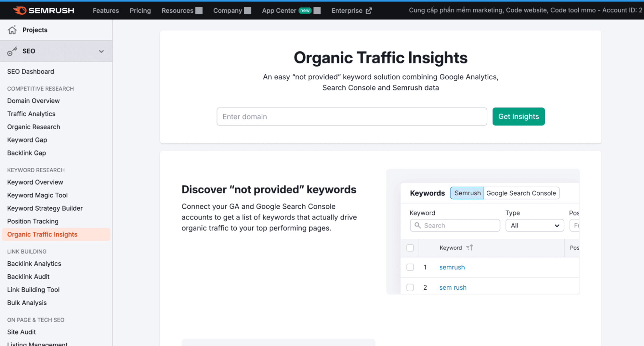The width and height of the screenshot is (644, 346).
Task: Open Bulk Analysis
Action: pos(27,303)
